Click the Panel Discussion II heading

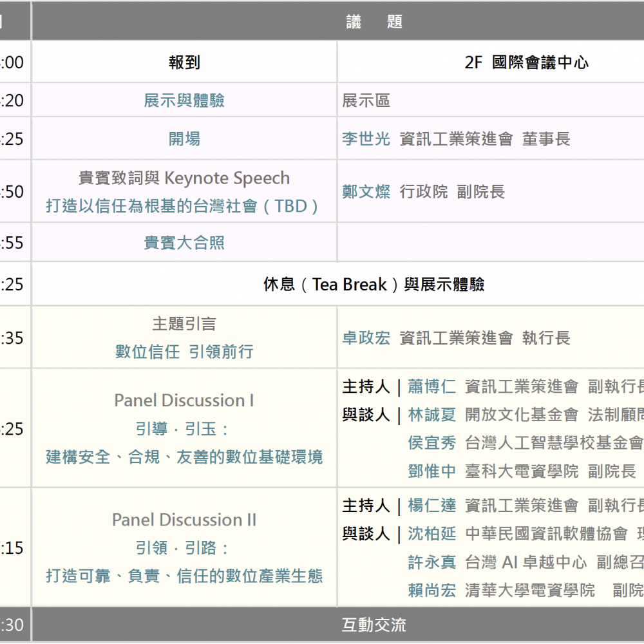(x=184, y=520)
